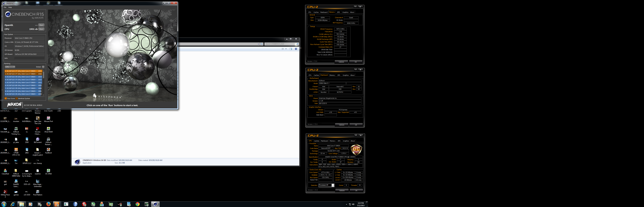Open the pi_data file on the desktop
Viewport: 644px width, 207px height.
pos(16,140)
